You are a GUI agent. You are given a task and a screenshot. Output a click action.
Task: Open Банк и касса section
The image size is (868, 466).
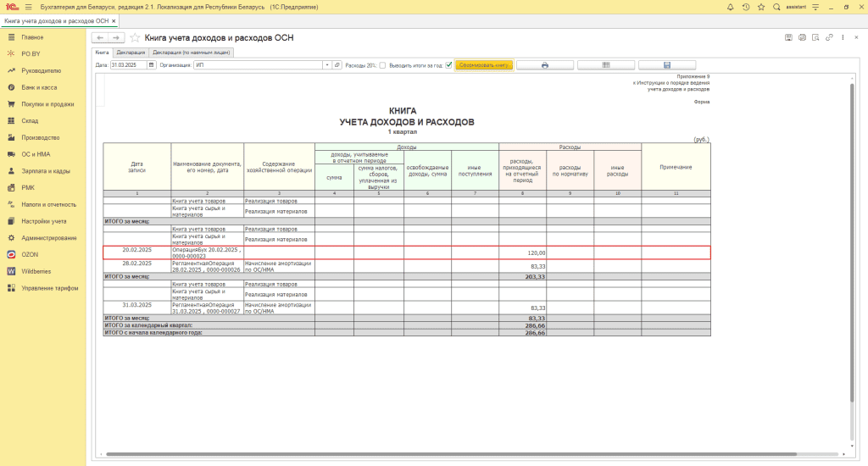39,87
